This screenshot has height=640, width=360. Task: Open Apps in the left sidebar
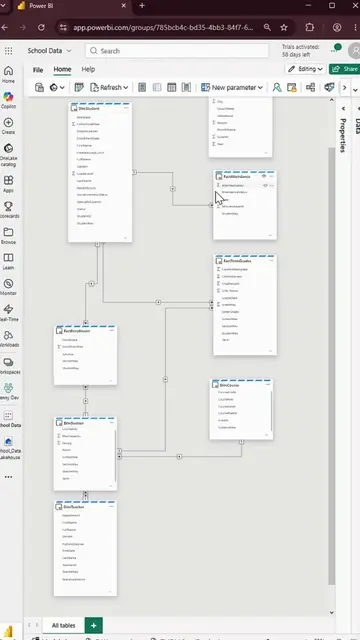pyautogui.click(x=8, y=184)
